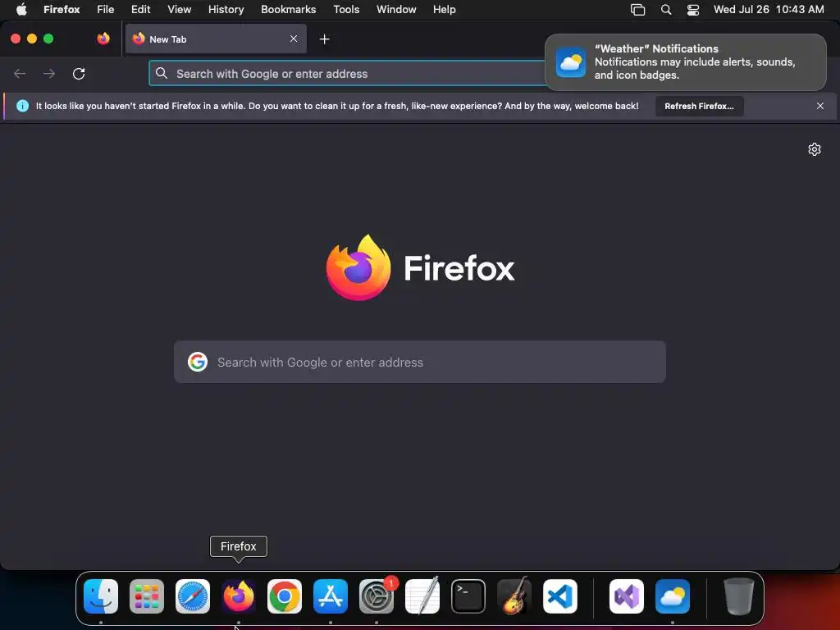This screenshot has width=840, height=630.
Task: Click the Google icon in search box
Action: [198, 362]
